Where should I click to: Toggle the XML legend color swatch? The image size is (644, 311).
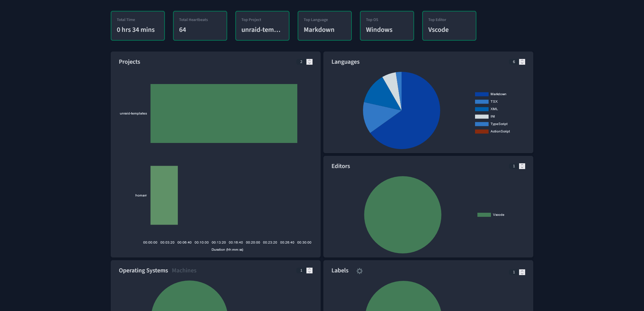pos(481,109)
